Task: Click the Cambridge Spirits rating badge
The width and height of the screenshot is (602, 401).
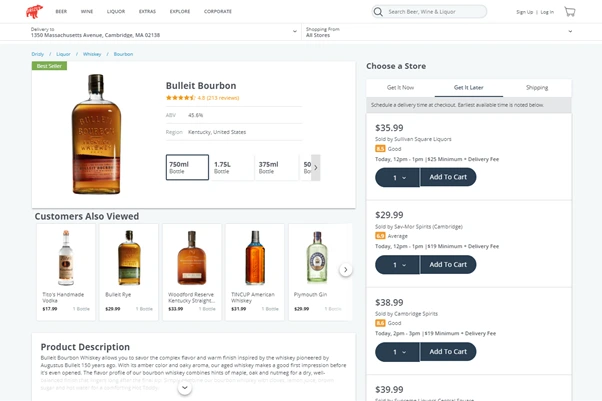Action: 380,323
